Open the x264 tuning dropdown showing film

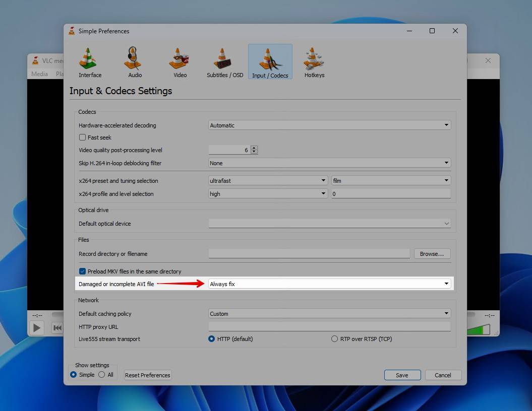pyautogui.click(x=391, y=181)
